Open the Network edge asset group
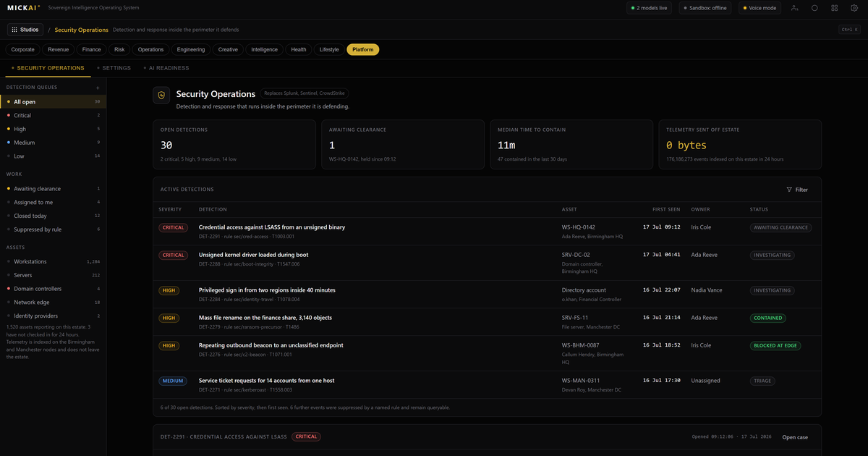Screen dimensions: 868x456 click(x=53, y=303)
